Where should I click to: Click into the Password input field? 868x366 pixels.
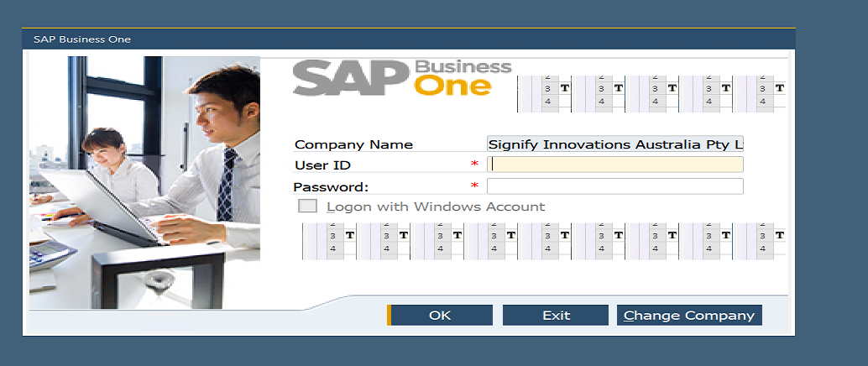click(x=615, y=186)
